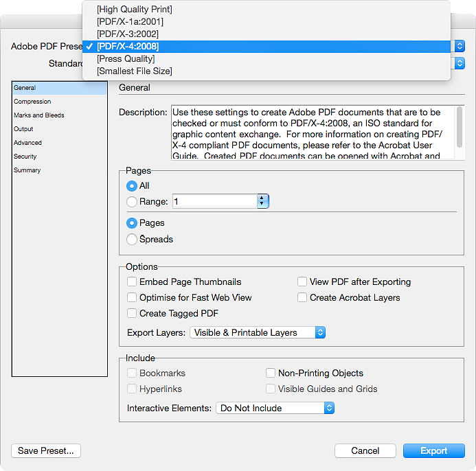Toggle the Bookmarks checkbox
This screenshot has height=471, width=476.
132,373
